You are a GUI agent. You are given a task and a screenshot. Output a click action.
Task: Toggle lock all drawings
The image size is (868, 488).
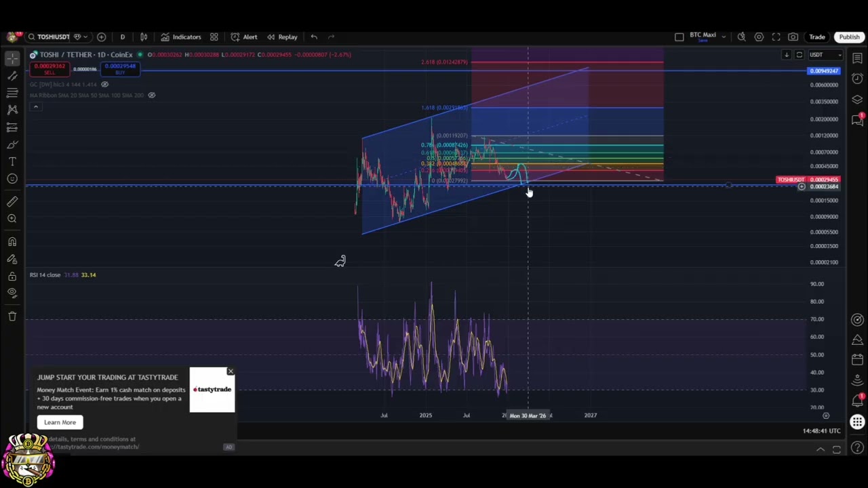point(12,277)
